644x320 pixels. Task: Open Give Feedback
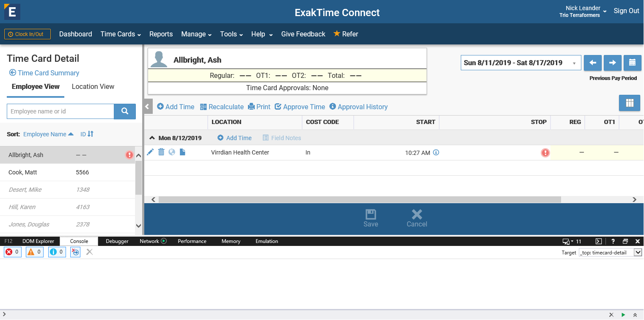tap(303, 34)
